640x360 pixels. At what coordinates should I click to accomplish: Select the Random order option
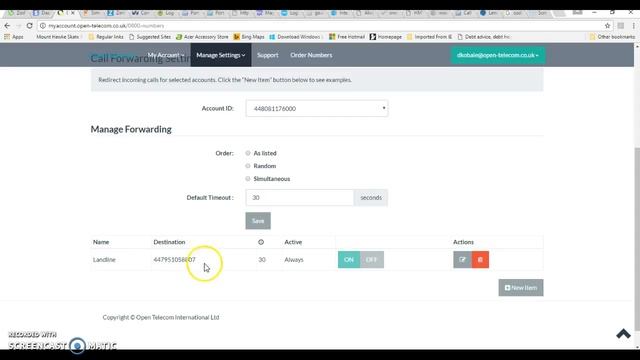(248, 166)
